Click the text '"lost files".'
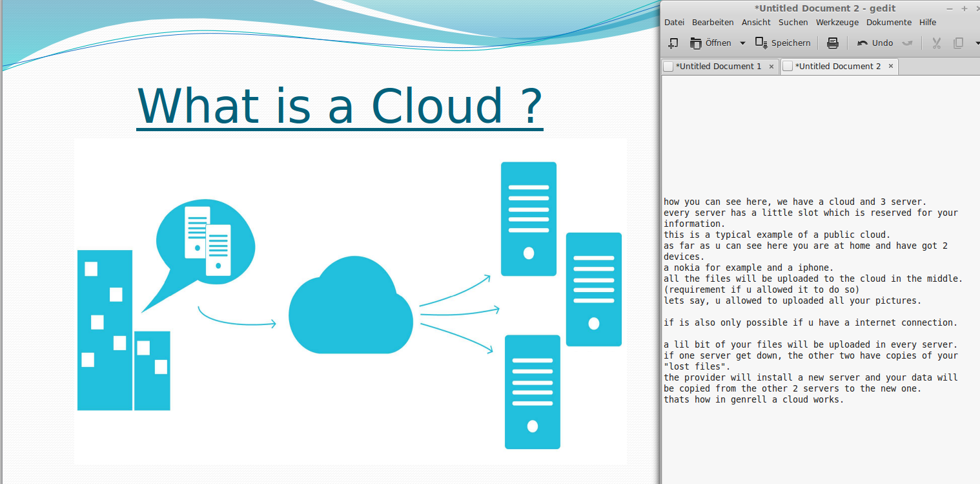980x484 pixels. pos(697,366)
